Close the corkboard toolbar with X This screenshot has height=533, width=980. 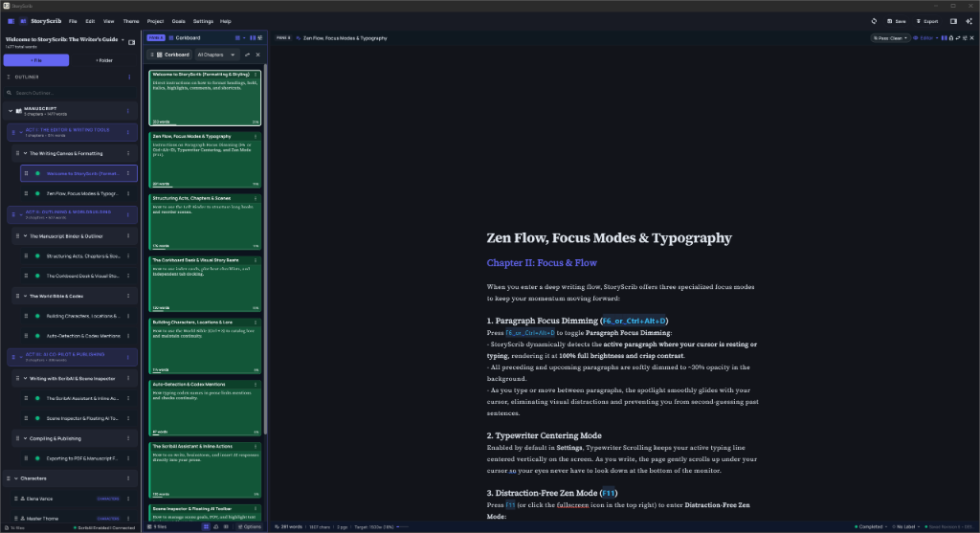257,55
